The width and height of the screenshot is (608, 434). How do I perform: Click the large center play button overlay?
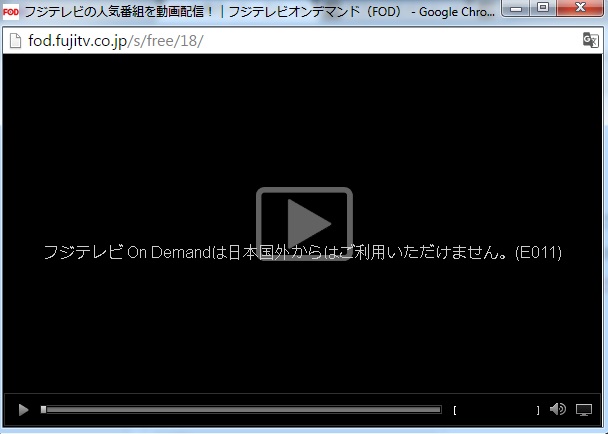(x=304, y=224)
